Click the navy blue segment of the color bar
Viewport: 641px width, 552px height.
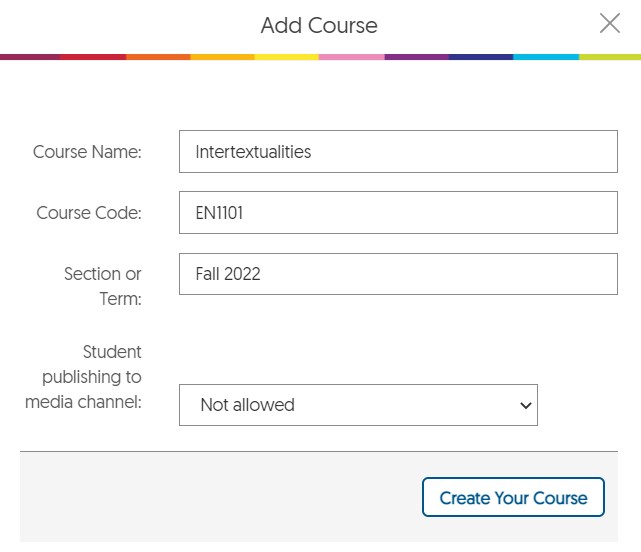(x=480, y=57)
